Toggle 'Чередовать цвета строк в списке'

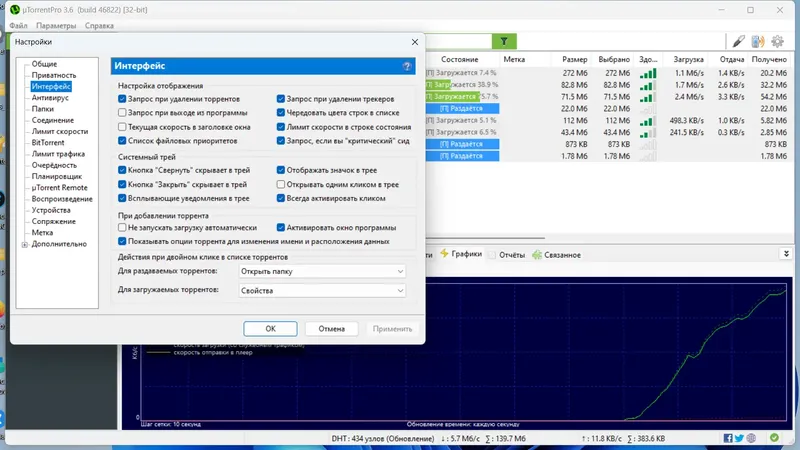pyautogui.click(x=281, y=113)
